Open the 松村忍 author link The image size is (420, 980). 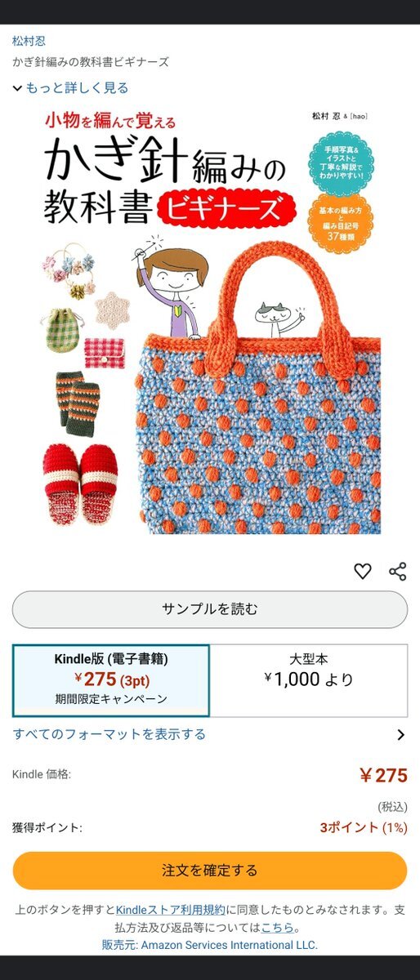point(29,41)
